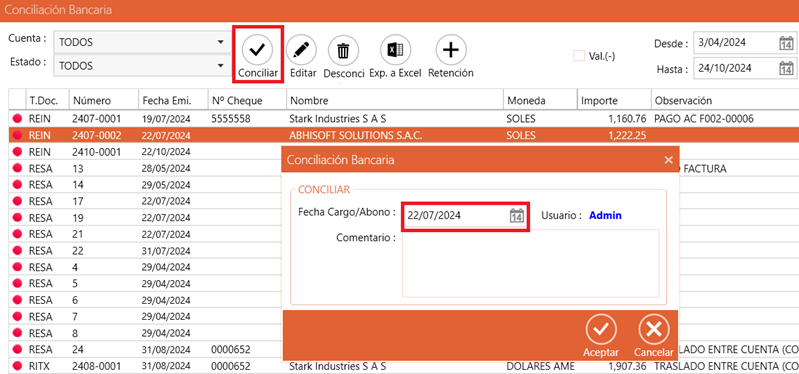Click the Comentario text area
The image size is (799, 374).
click(x=530, y=263)
